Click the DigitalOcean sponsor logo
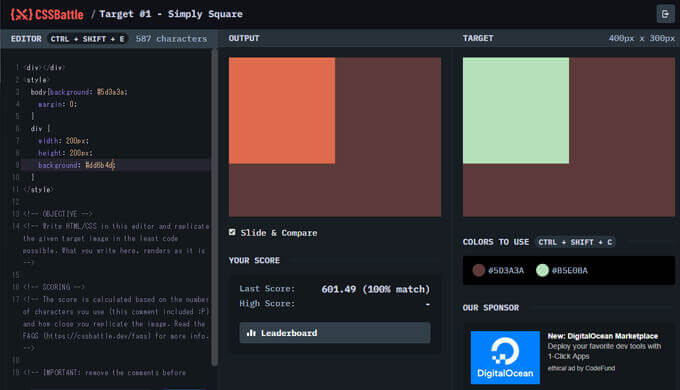 pos(505,357)
